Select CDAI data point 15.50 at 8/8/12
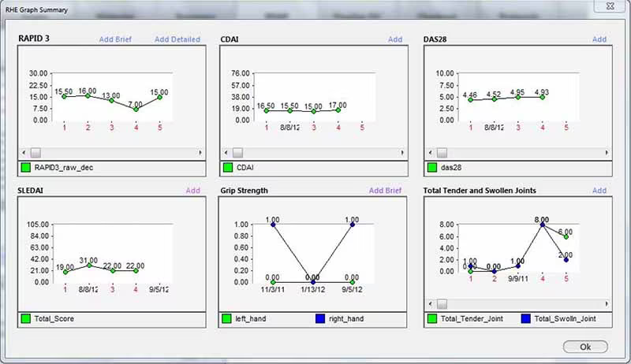The width and height of the screenshot is (631, 364). tap(289, 111)
